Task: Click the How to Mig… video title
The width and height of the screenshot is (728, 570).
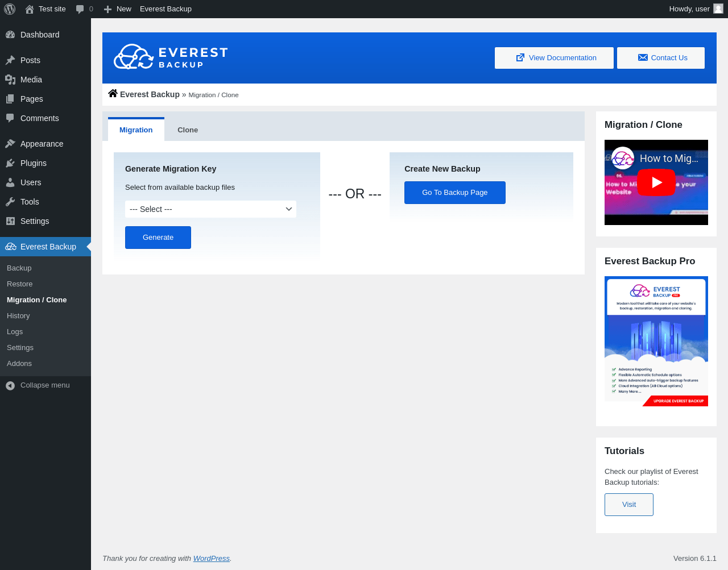Action: (x=669, y=159)
